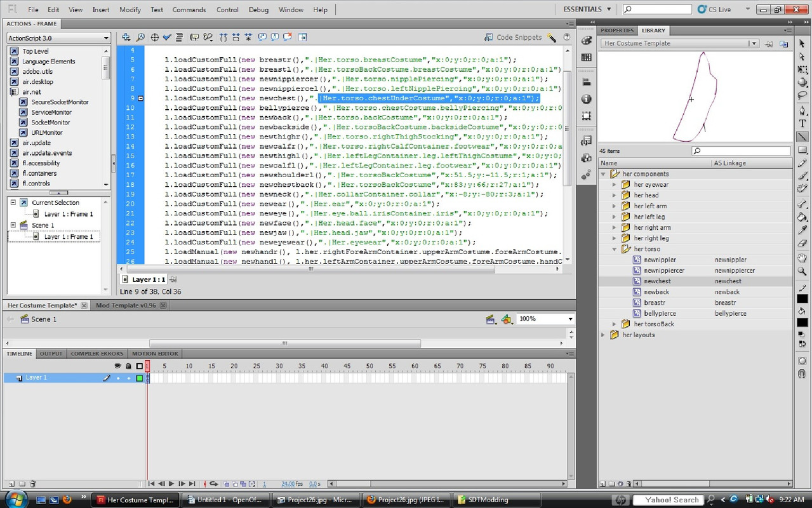Insert a target path with crosshair icon
The height and width of the screenshot is (508, 812).
pyautogui.click(x=154, y=37)
